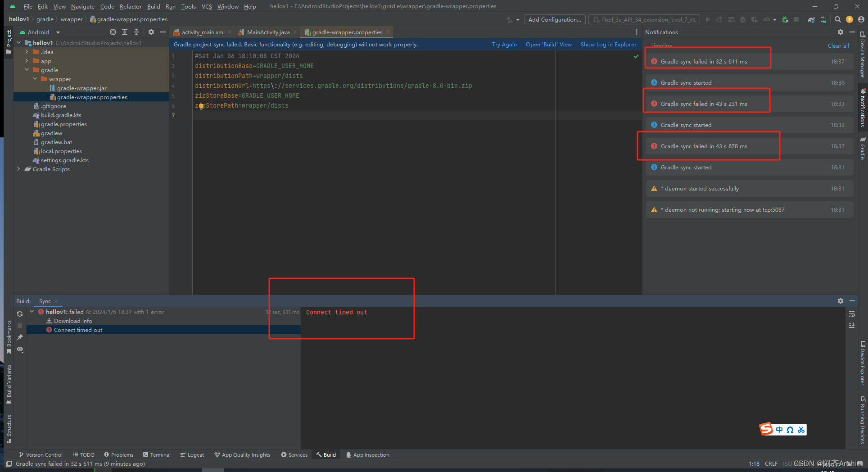Collapse the hellov1 failed build node
This screenshot has width=868, height=472.
point(32,312)
